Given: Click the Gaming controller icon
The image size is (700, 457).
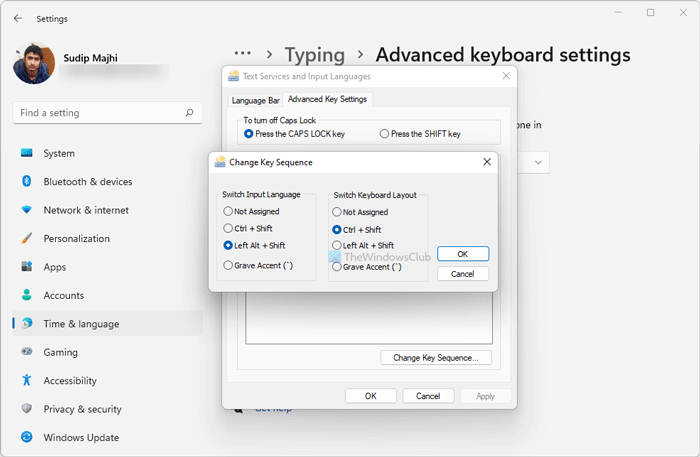Looking at the screenshot, I should 26,352.
